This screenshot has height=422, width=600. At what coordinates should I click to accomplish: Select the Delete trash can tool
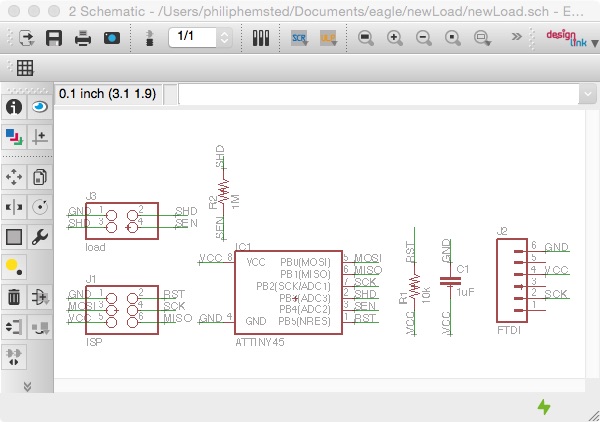click(x=14, y=297)
